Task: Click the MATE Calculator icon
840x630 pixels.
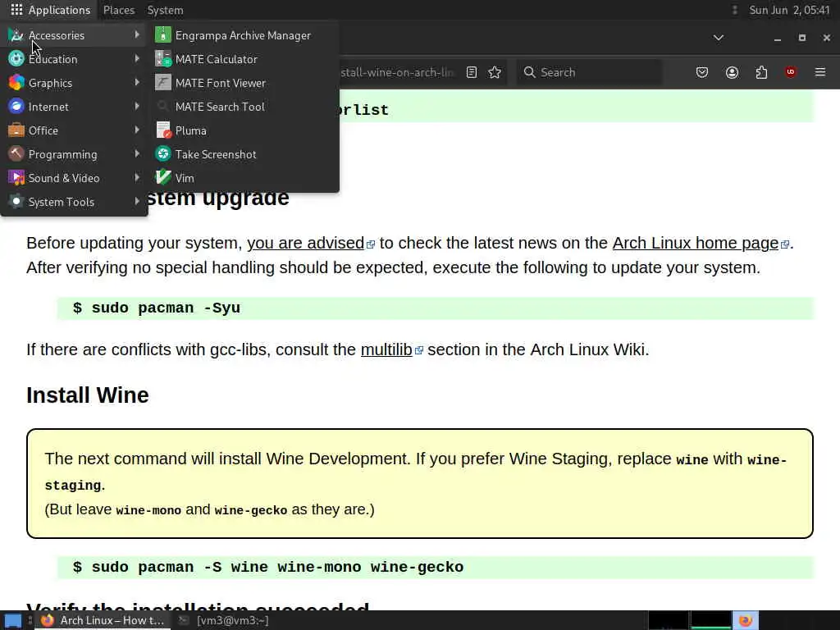Action: point(163,59)
